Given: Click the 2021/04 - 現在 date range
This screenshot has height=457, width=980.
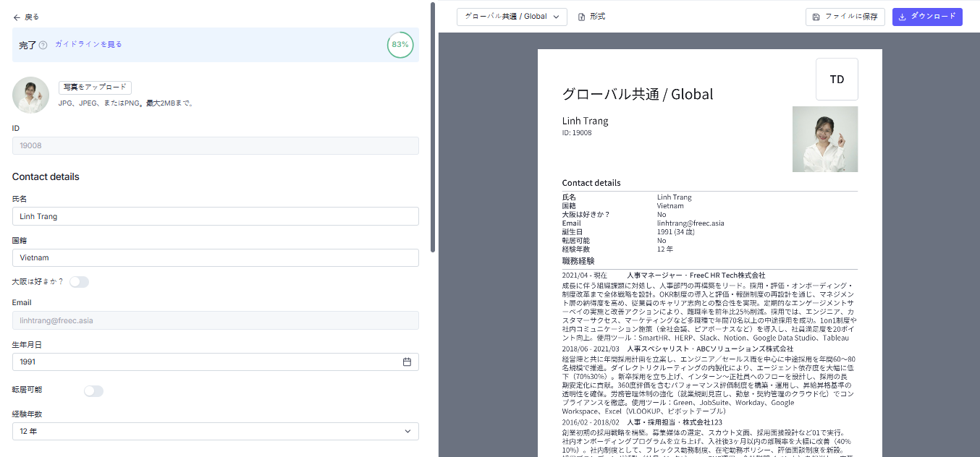Looking at the screenshot, I should click(583, 276).
